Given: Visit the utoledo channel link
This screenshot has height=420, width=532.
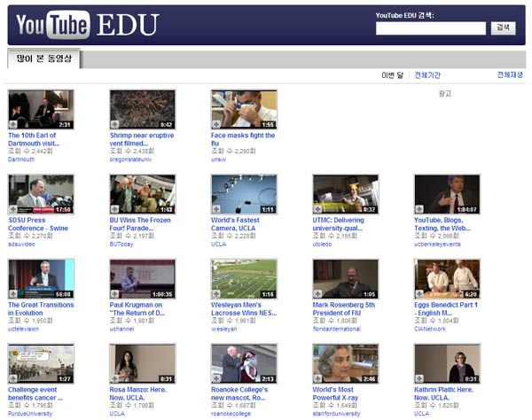Looking at the screenshot, I should click(322, 244).
